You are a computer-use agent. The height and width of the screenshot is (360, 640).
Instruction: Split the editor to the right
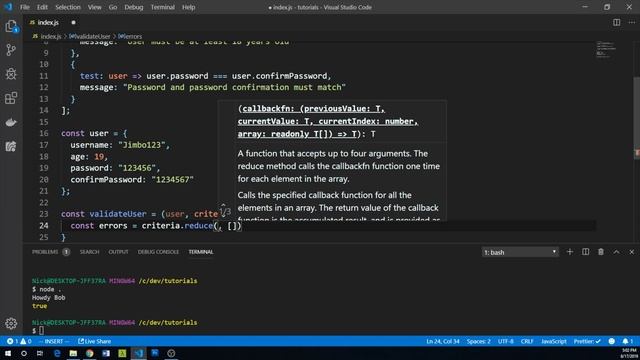point(616,22)
